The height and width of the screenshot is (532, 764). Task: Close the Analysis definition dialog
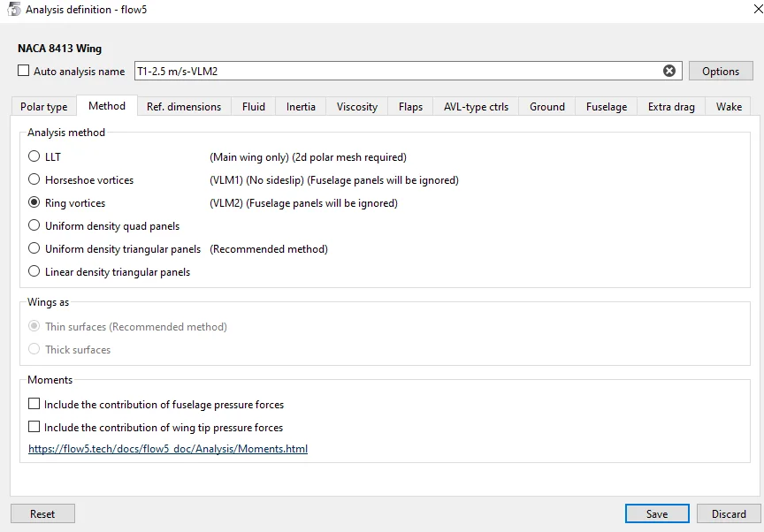[x=758, y=9]
